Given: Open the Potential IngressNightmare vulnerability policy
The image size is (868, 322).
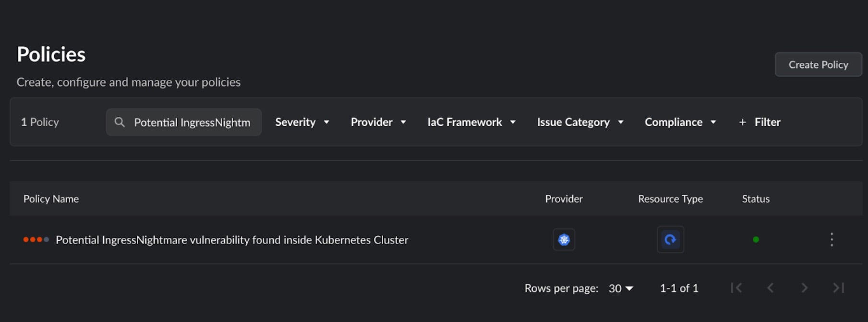Looking at the screenshot, I should [x=232, y=240].
